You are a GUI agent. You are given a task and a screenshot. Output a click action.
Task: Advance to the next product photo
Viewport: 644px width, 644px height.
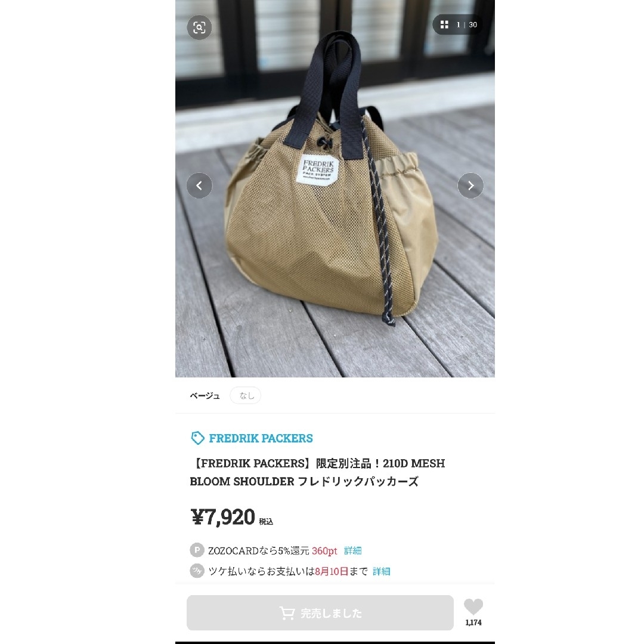pos(470,185)
